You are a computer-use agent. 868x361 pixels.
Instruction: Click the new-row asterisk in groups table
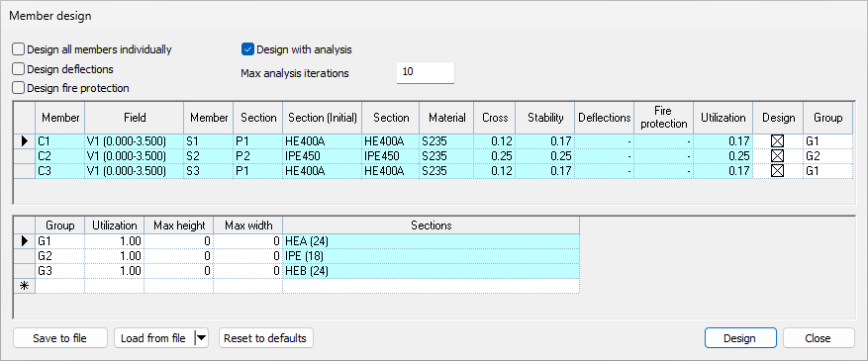tap(25, 286)
